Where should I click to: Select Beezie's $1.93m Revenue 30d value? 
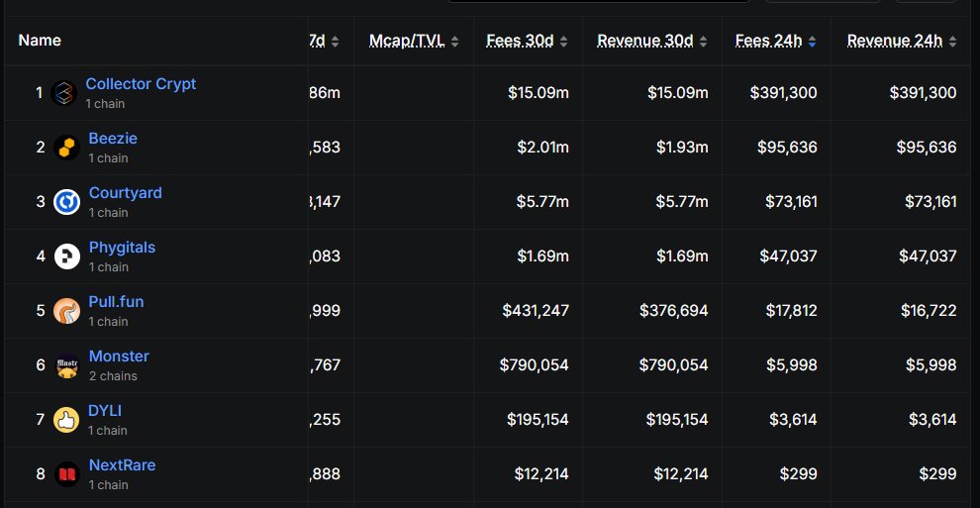(682, 147)
